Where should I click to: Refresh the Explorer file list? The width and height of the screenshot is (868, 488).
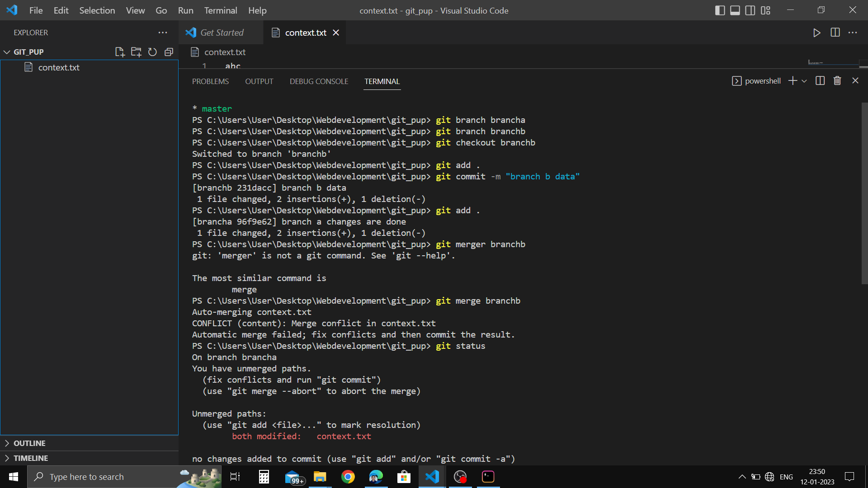pyautogui.click(x=152, y=52)
